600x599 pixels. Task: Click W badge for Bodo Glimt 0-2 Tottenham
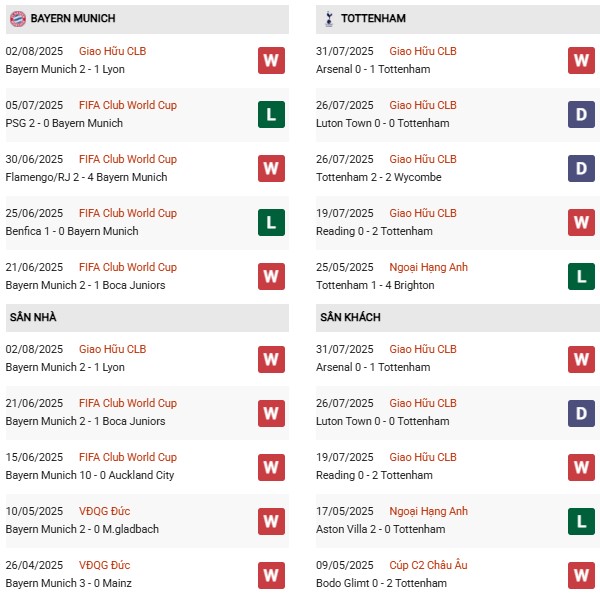coord(581,574)
